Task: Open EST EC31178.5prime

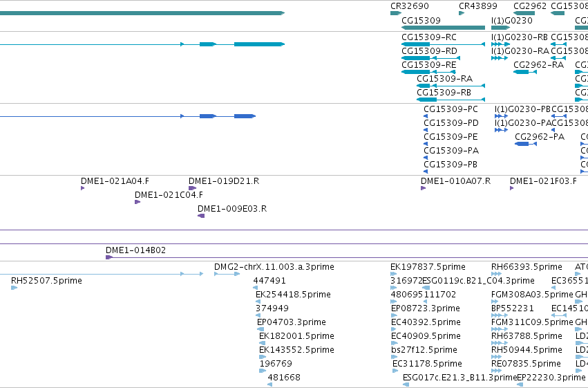Action: [x=427, y=364]
